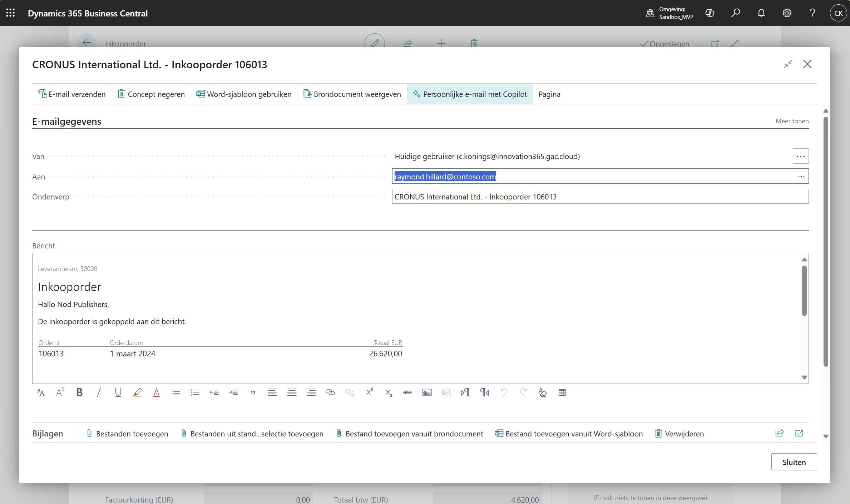The image size is (850, 504).
Task: Insert an image into the message
Action: tap(427, 392)
